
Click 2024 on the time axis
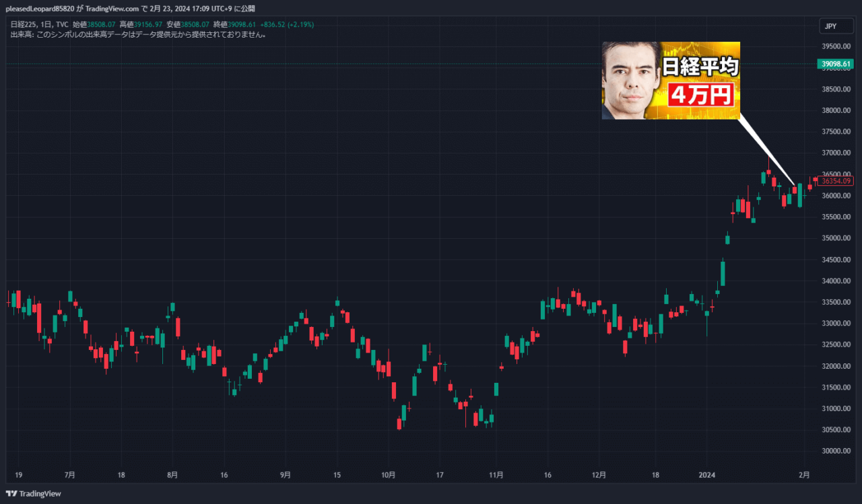pos(708,474)
